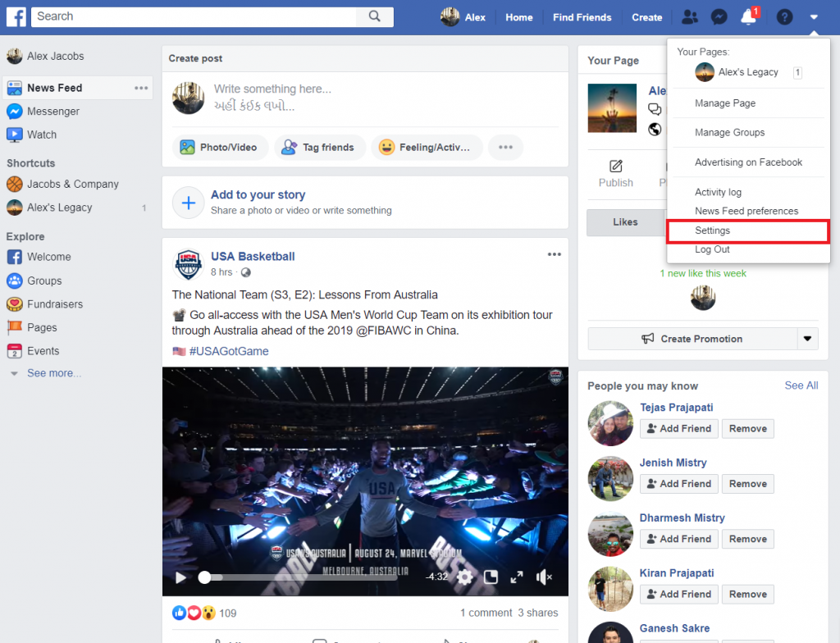
Task: Choose Advertising on Facebook menu item
Action: coord(748,162)
